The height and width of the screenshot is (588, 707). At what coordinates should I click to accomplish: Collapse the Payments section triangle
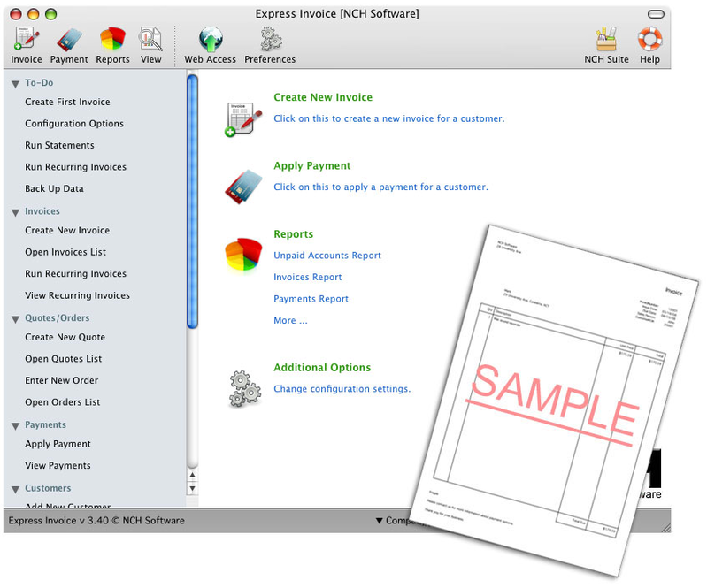tap(15, 426)
